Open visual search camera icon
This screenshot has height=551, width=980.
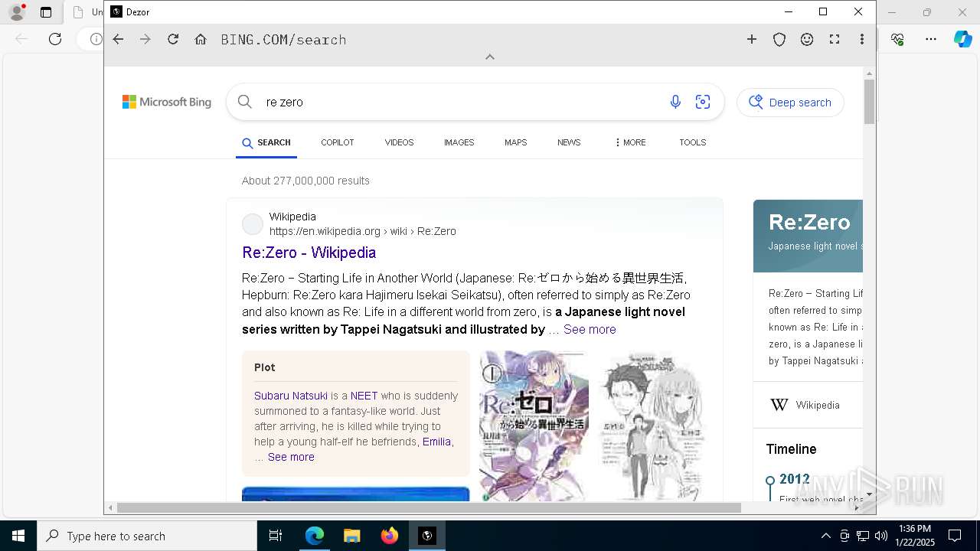[x=703, y=102]
